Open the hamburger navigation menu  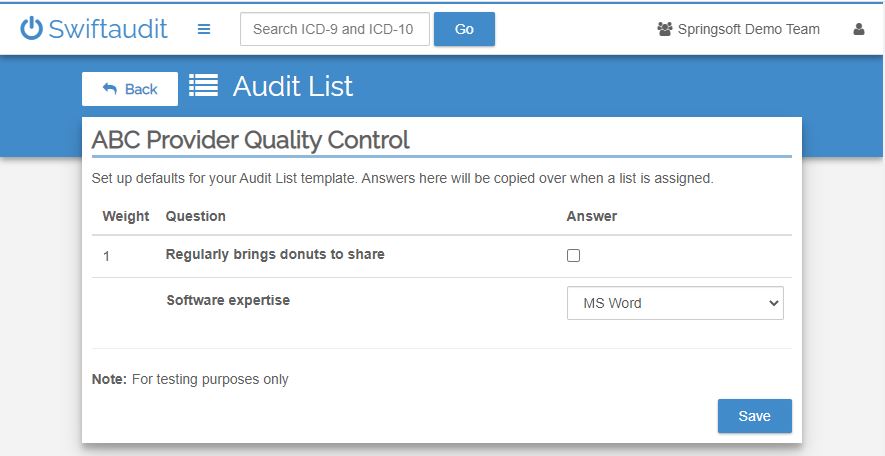(x=204, y=29)
